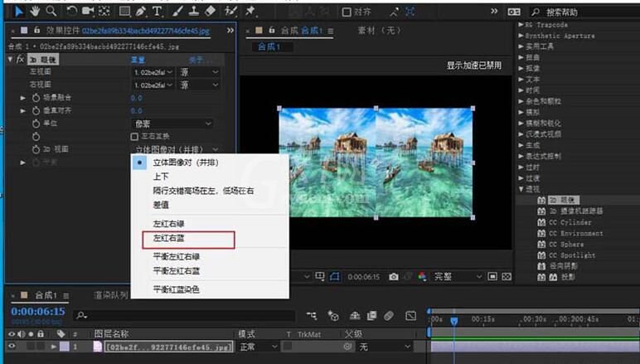Screen dimensions: 640x364
Task: Select the Pan Behind anchor tool
Action: tap(104, 11)
